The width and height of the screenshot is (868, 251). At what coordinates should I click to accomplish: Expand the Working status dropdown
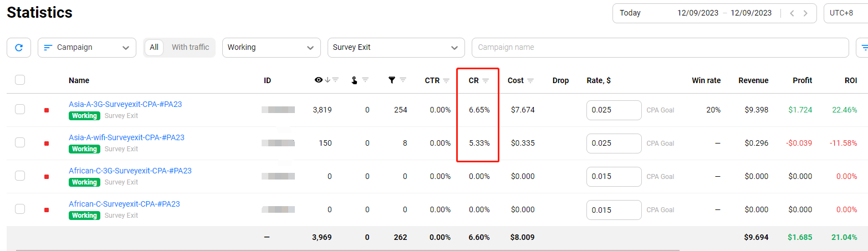(x=271, y=48)
